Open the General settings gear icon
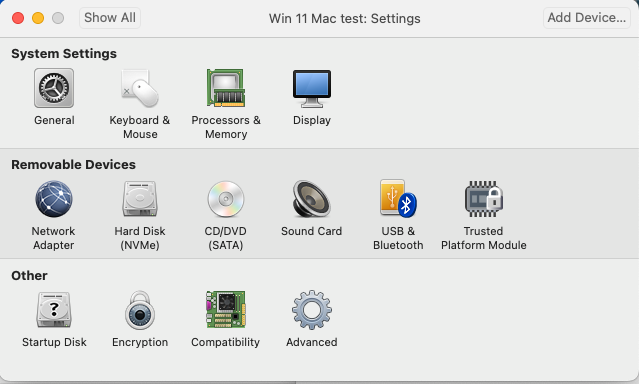This screenshot has height=384, width=639. tap(54, 88)
